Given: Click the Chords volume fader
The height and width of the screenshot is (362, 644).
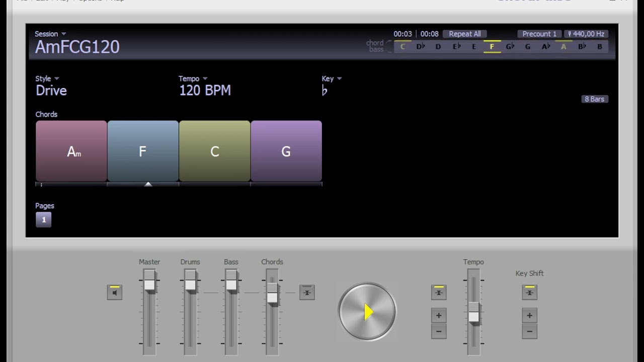Looking at the screenshot, I should (272, 293).
